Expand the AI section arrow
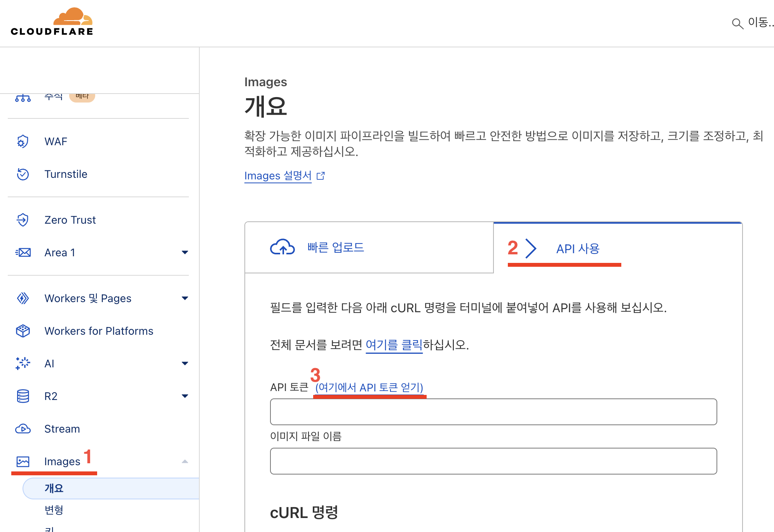 click(185, 363)
